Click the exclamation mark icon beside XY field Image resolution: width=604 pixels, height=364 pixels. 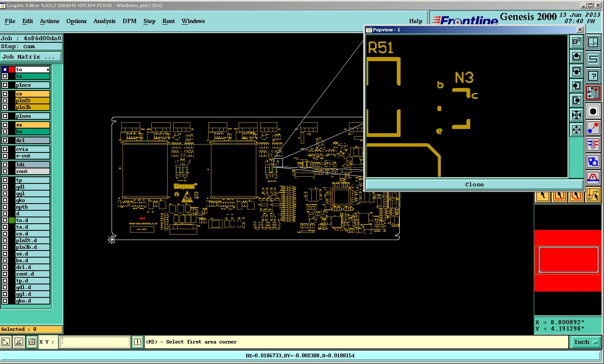pos(137,342)
